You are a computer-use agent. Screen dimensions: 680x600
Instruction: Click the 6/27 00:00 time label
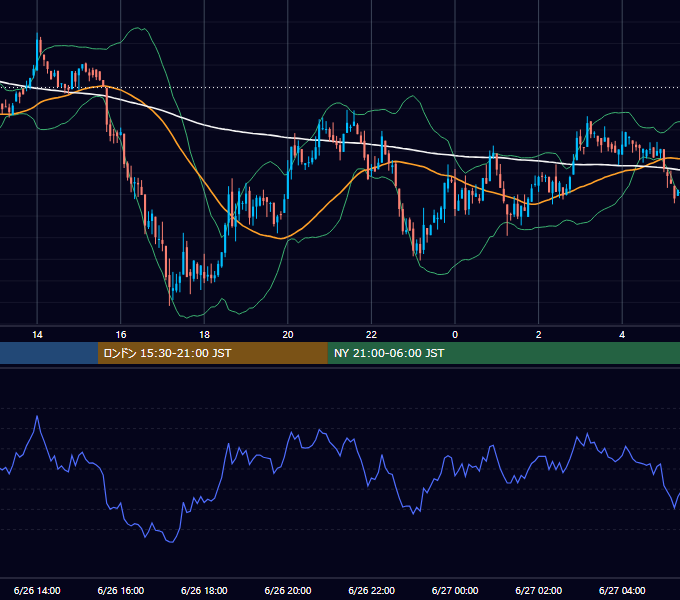click(455, 590)
